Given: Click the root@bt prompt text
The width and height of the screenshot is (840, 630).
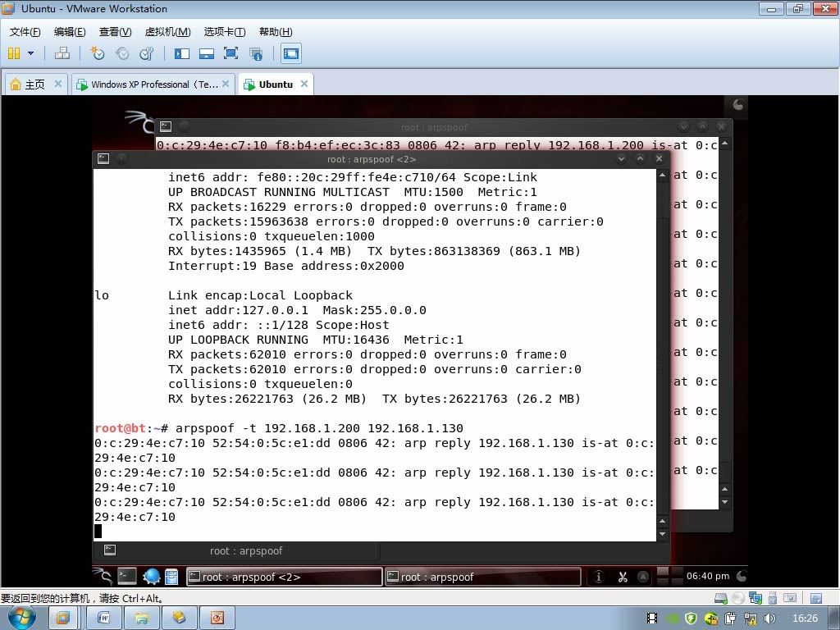Looking at the screenshot, I should tap(120, 428).
